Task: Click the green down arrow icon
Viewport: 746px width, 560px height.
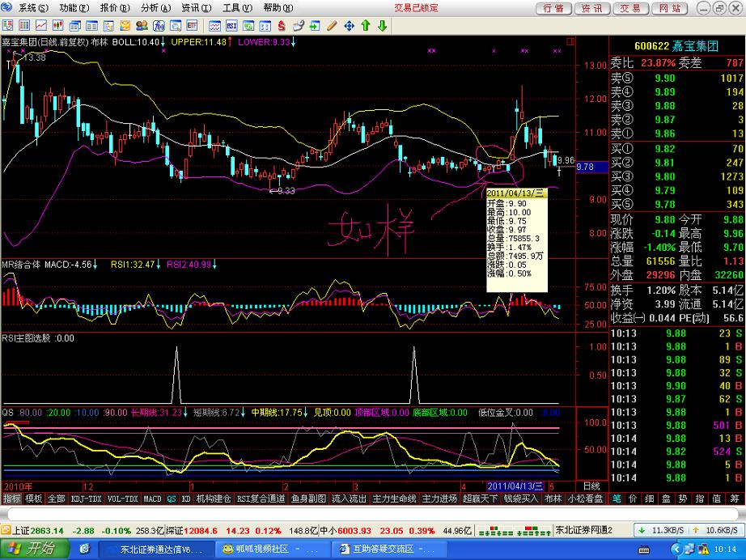Action: coord(382,26)
